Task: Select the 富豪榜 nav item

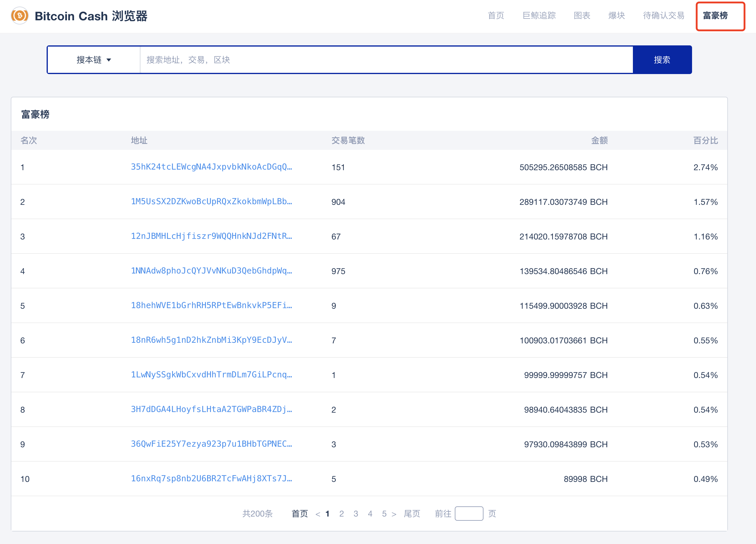Action: pyautogui.click(x=715, y=16)
